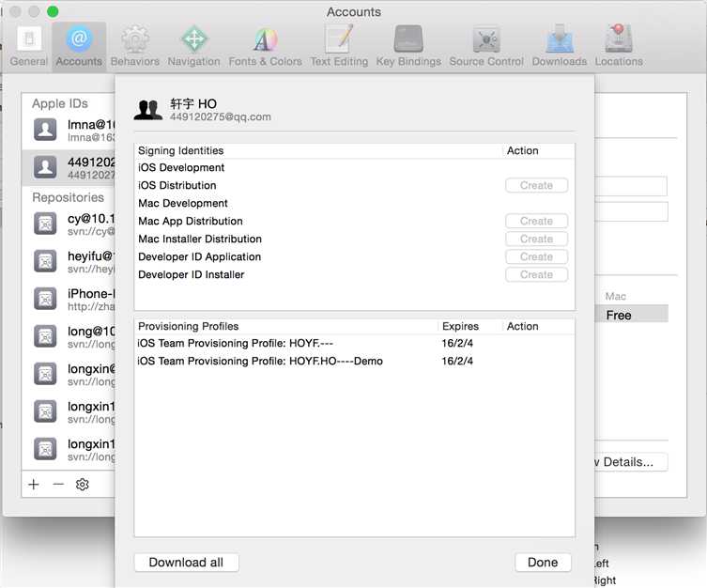Click the green zoom window button
Image resolution: width=707 pixels, height=588 pixels.
click(x=53, y=11)
